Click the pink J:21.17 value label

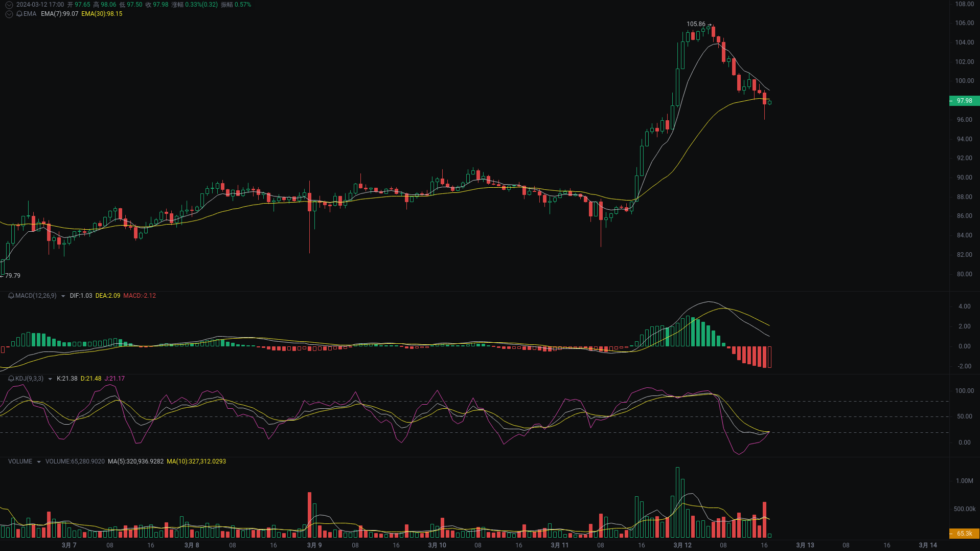(112, 379)
